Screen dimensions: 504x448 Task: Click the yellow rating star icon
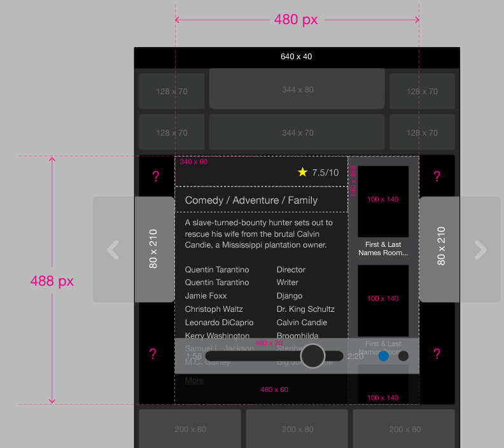(302, 172)
